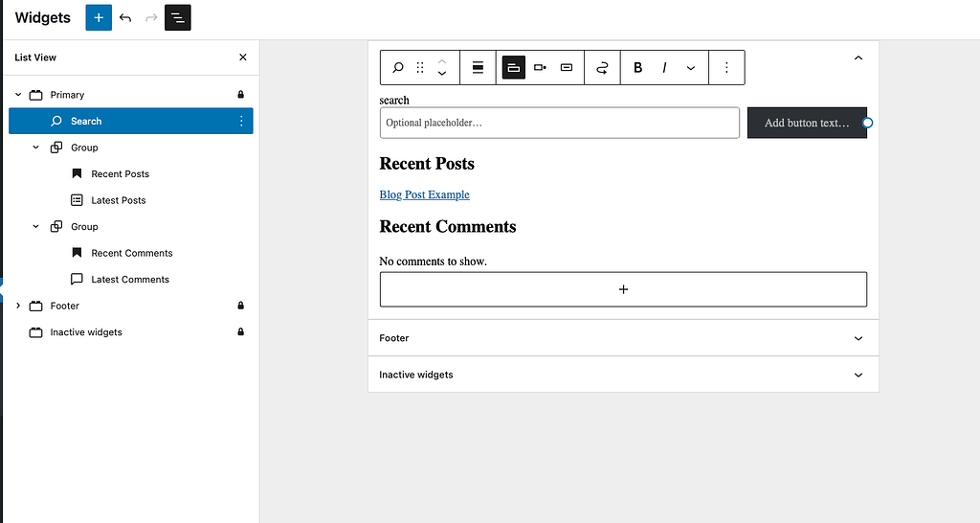Undo the last change
This screenshot has width=980, height=523.
click(x=125, y=17)
